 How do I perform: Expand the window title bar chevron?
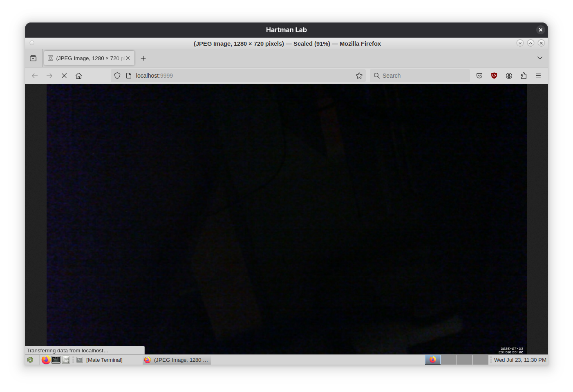(x=520, y=43)
